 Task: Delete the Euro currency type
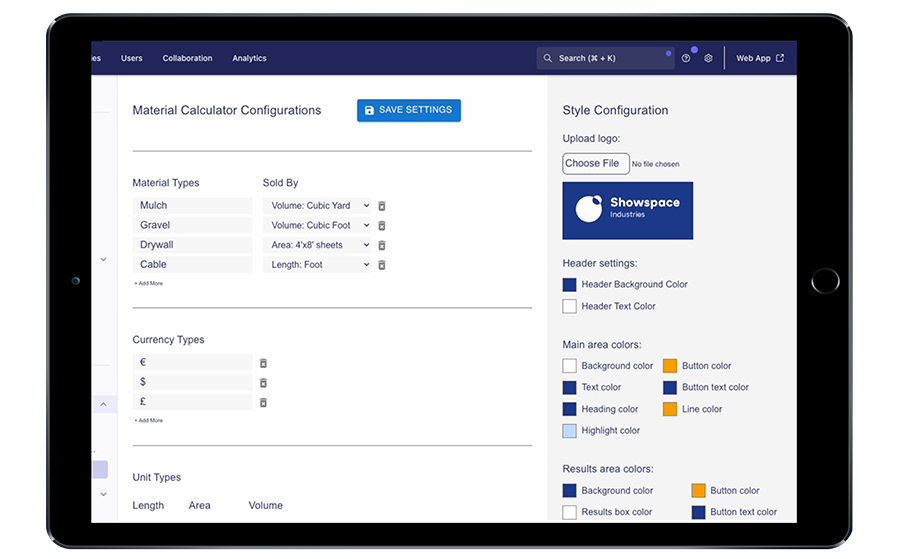[263, 363]
